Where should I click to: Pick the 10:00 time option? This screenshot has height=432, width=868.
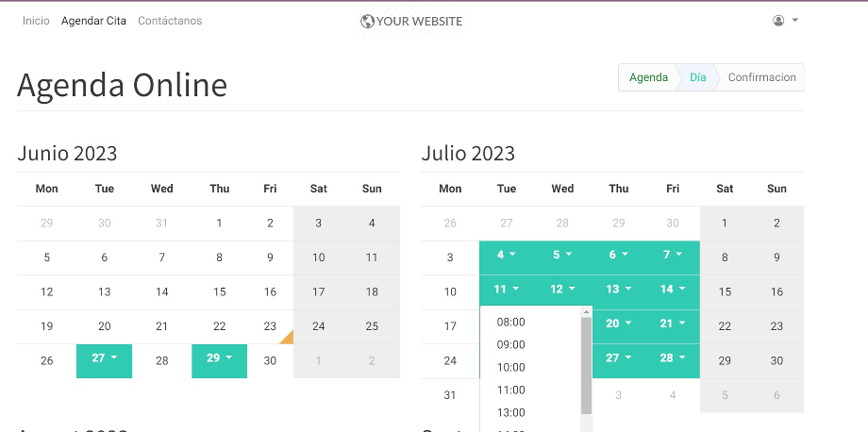(510, 368)
